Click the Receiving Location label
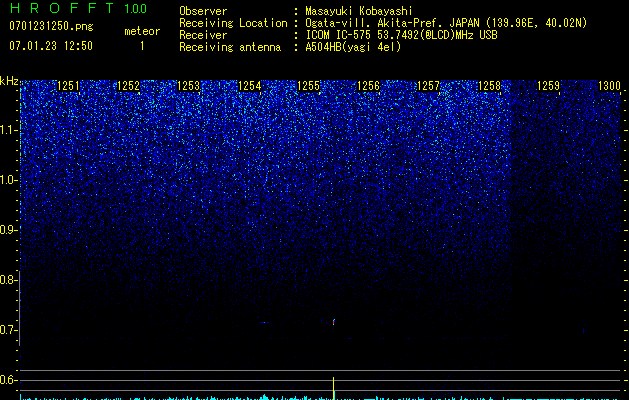This screenshot has width=629, height=400. pos(233,23)
